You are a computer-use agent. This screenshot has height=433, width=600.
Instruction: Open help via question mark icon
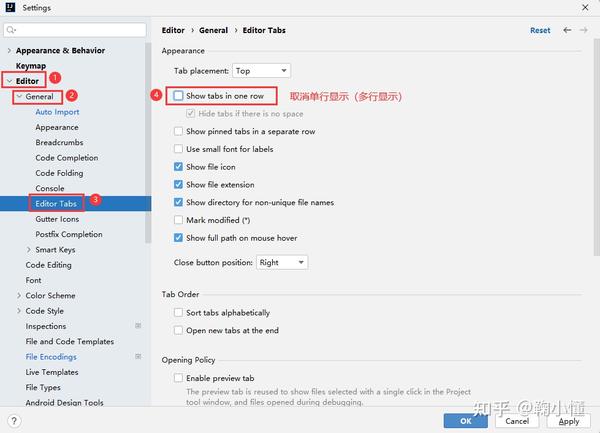14,421
